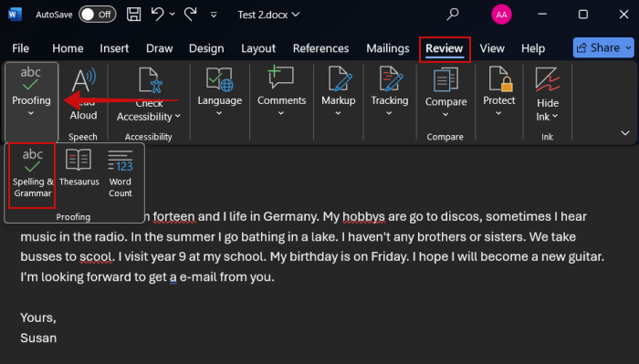Image resolution: width=639 pixels, height=364 pixels.
Task: Switch to the Insert tab
Action: coord(114,48)
